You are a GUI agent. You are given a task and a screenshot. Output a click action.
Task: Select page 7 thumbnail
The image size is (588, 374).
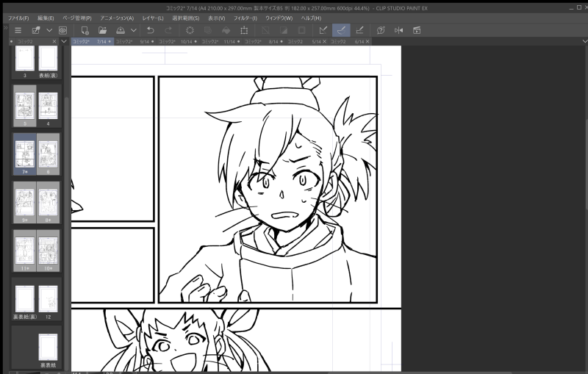25,154
